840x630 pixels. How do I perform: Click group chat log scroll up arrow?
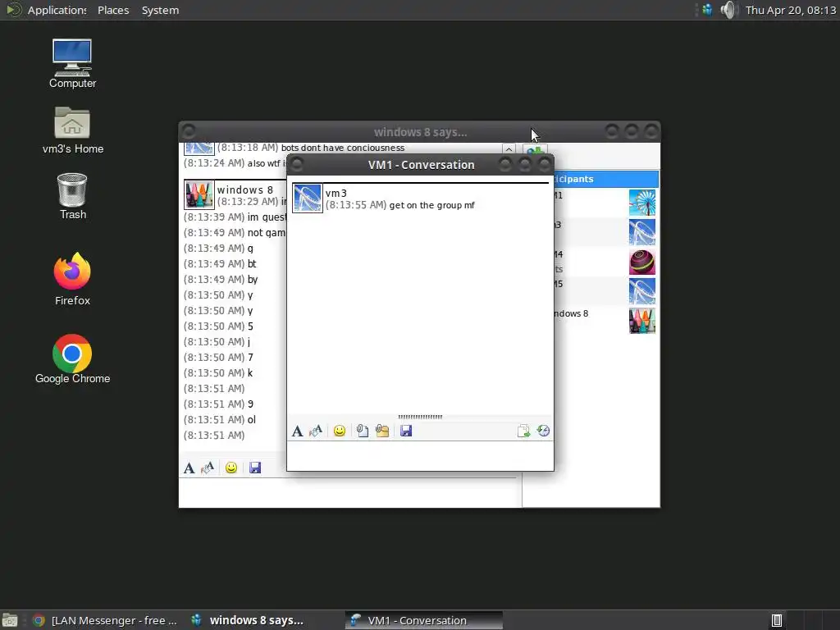(509, 149)
